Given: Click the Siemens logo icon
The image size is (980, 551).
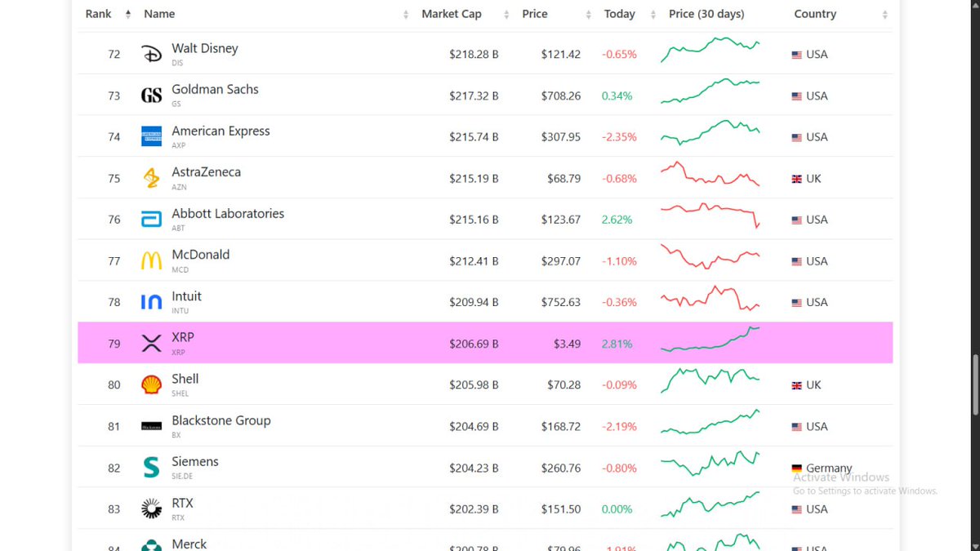Looking at the screenshot, I should point(152,468).
